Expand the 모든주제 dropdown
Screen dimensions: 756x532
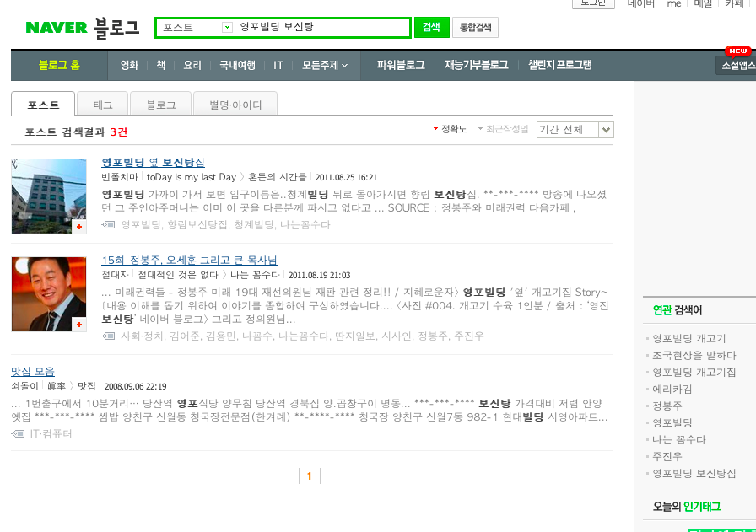click(x=325, y=65)
